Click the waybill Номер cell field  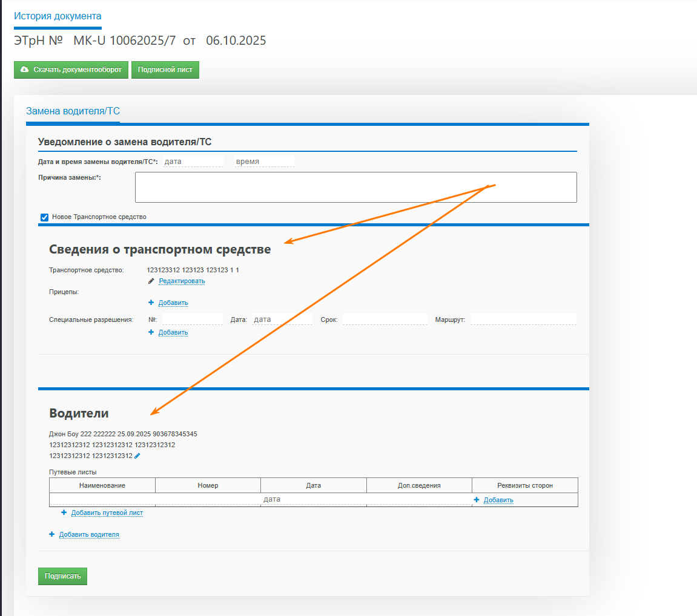[208, 499]
